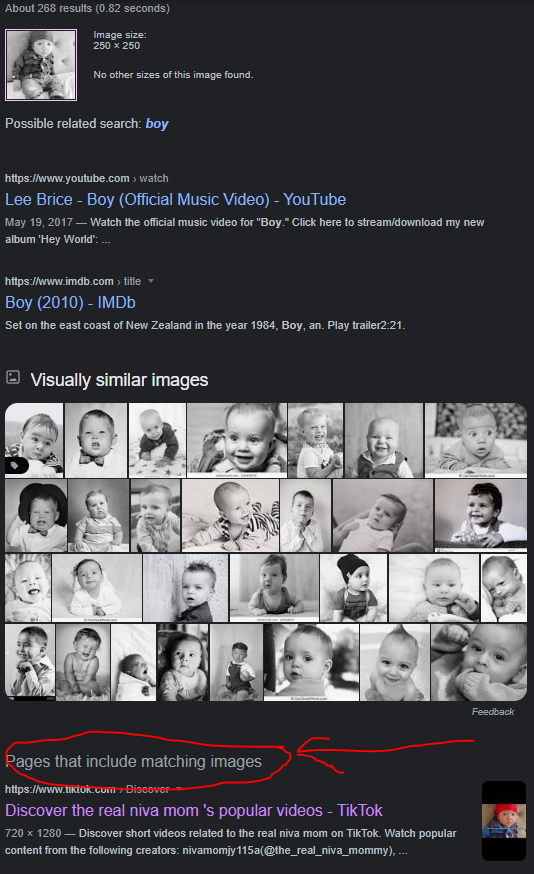Select the baby wearing beanie thumbnail, third row
534x874 pixels.
353,587
